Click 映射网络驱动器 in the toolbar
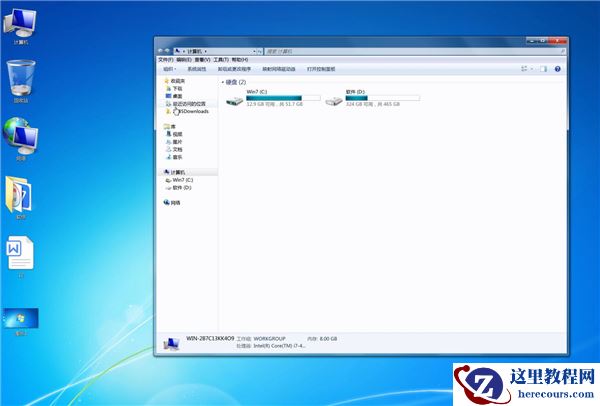 [279, 69]
